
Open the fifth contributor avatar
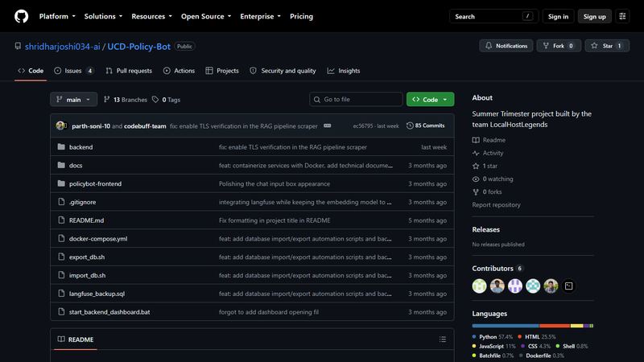coord(551,286)
